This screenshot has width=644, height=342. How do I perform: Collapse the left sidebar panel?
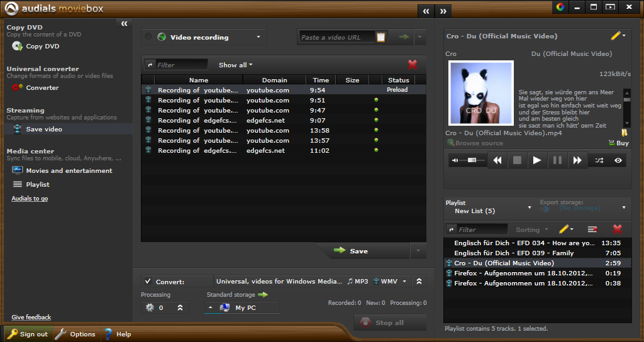(x=125, y=24)
